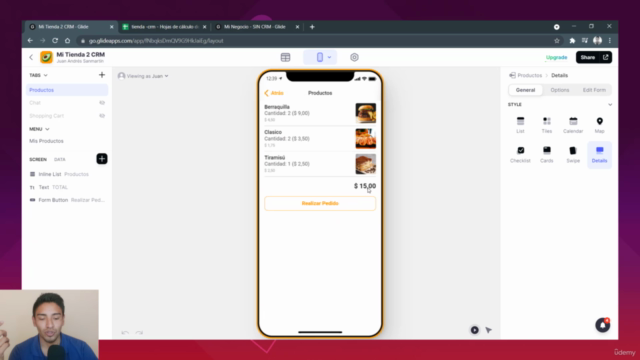Click the Tiramisú thumbnail image
Viewport: 640px width, 360px height.
coord(366,164)
